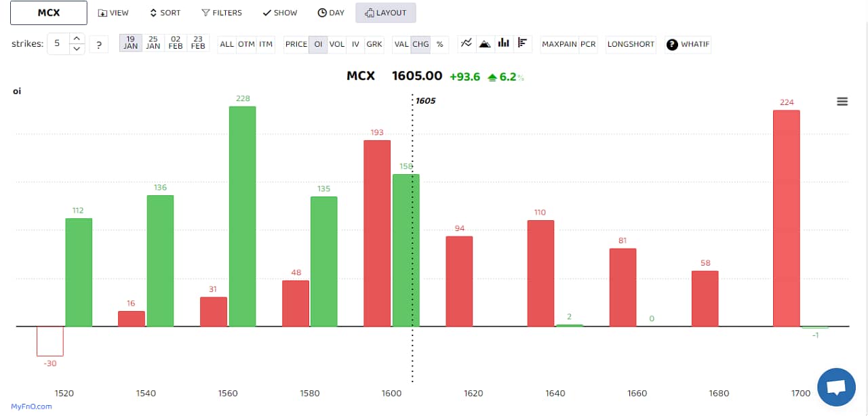868x416 pixels.
Task: Select the sorted bars chart icon
Action: [x=522, y=43]
